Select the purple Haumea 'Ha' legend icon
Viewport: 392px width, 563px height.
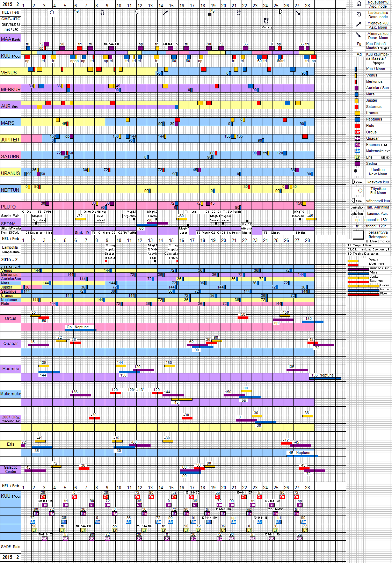click(x=357, y=145)
